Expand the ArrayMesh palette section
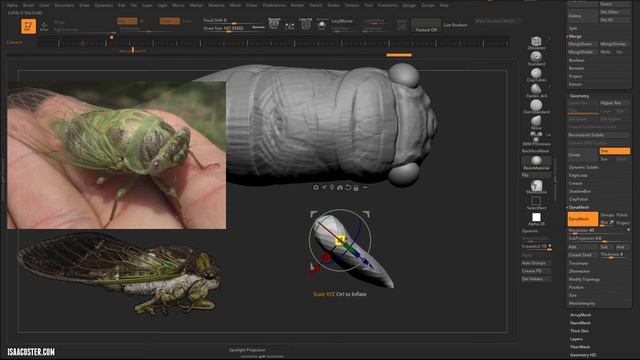 pos(580,315)
